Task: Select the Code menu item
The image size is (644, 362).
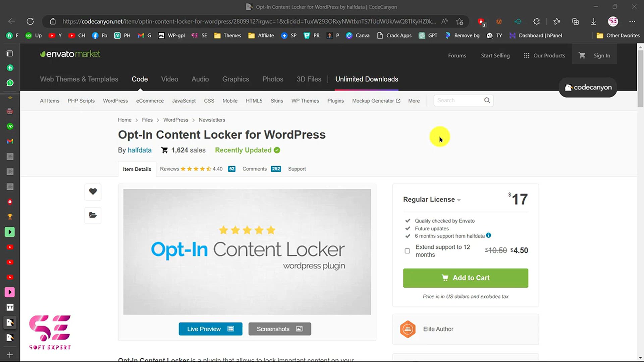Action: [x=140, y=79]
